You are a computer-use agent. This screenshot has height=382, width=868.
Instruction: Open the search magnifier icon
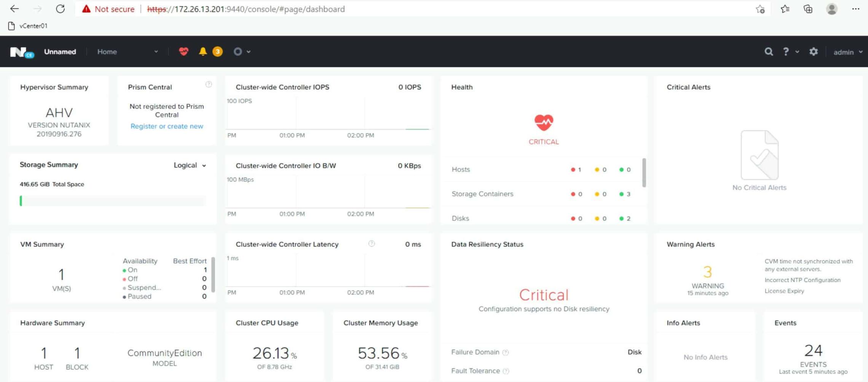[x=768, y=52]
